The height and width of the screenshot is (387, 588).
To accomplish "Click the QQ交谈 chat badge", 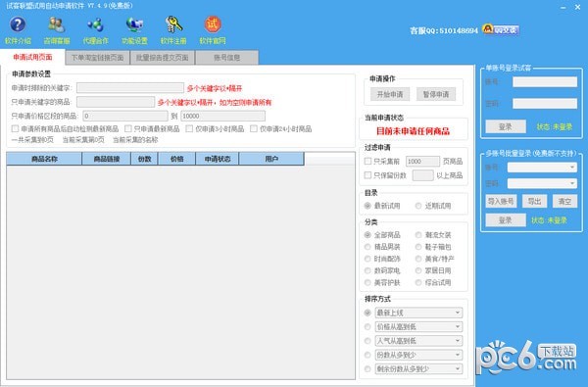I will (501, 29).
